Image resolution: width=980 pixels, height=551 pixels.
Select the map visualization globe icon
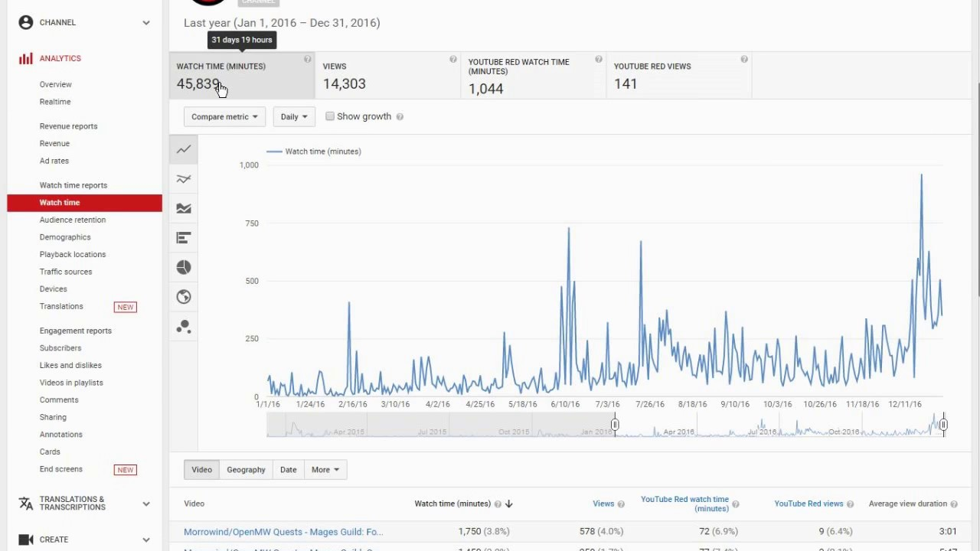click(x=183, y=296)
